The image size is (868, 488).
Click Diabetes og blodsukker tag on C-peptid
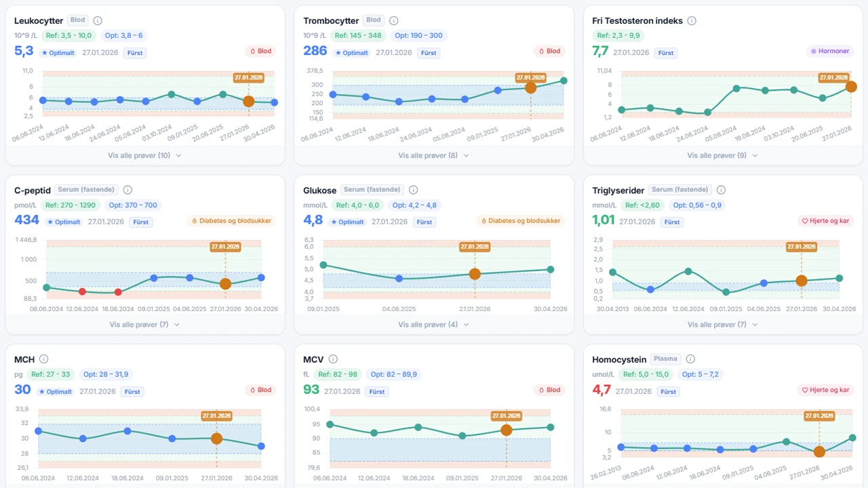tap(231, 220)
